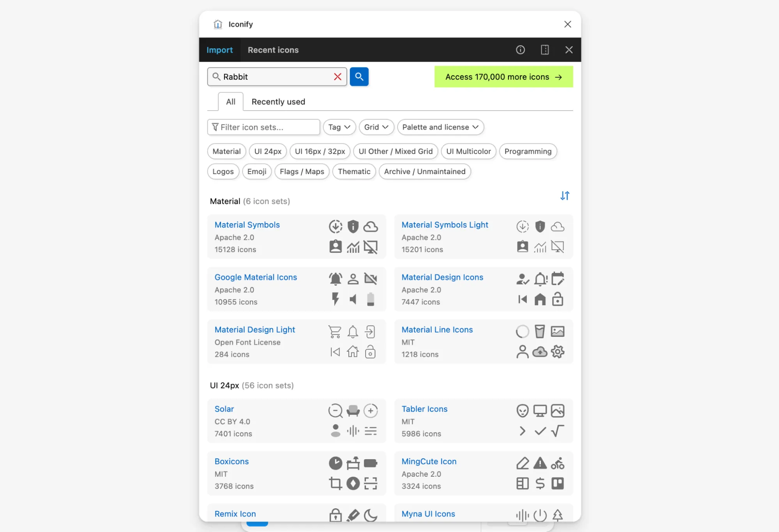Viewport: 779px width, 532px height.
Task: Switch to the Recent icons tab
Action: click(x=273, y=50)
